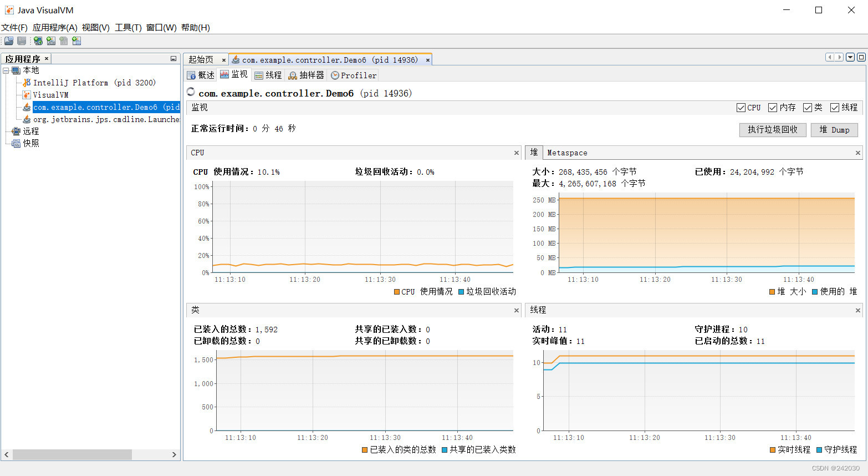The image size is (868, 476).
Task: Minimize the 应用程序 panel
Action: (173, 58)
